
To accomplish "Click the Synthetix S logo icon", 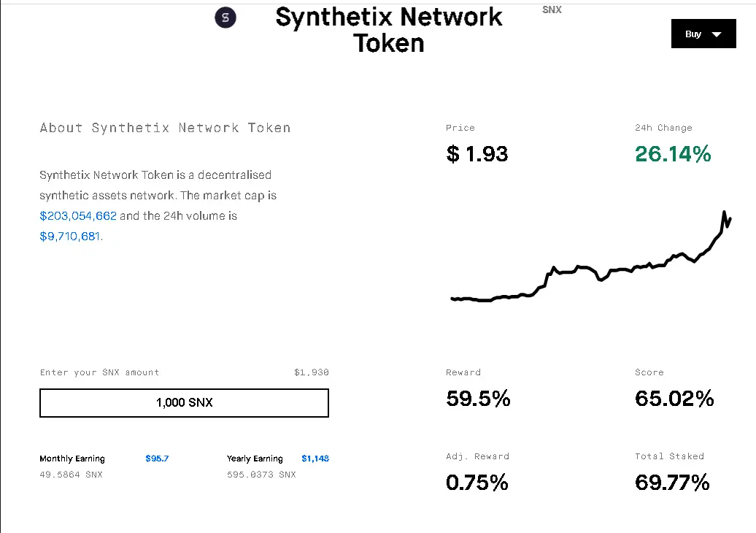I will [x=225, y=18].
